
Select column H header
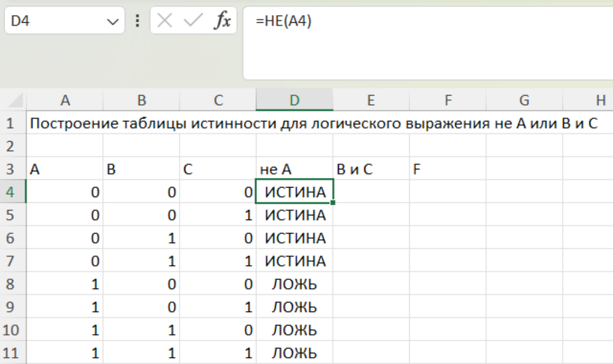(x=588, y=101)
